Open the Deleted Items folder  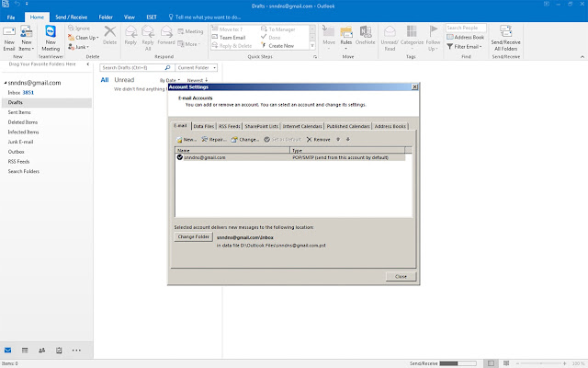click(22, 122)
